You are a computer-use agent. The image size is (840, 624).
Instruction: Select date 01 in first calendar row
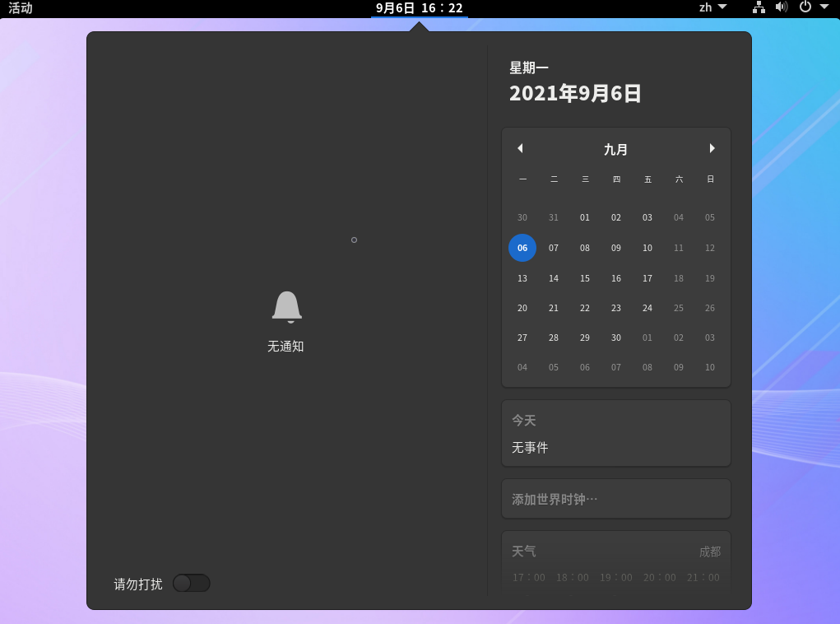pos(585,218)
